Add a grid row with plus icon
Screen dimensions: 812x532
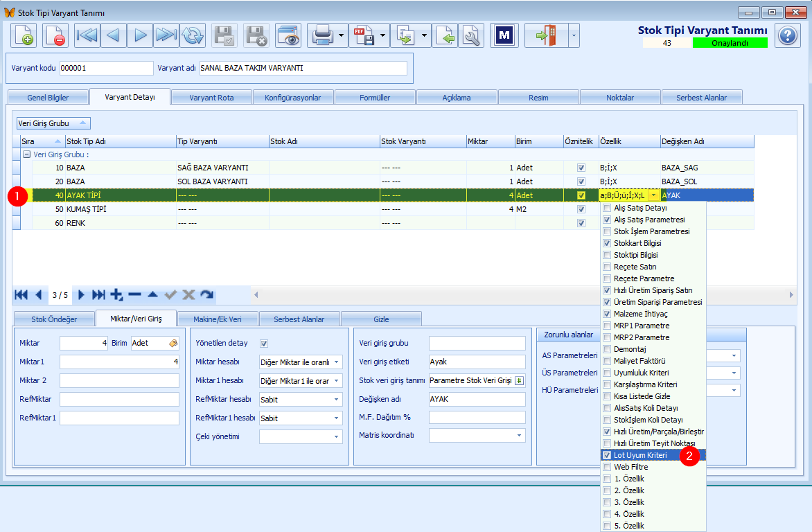[x=117, y=295]
